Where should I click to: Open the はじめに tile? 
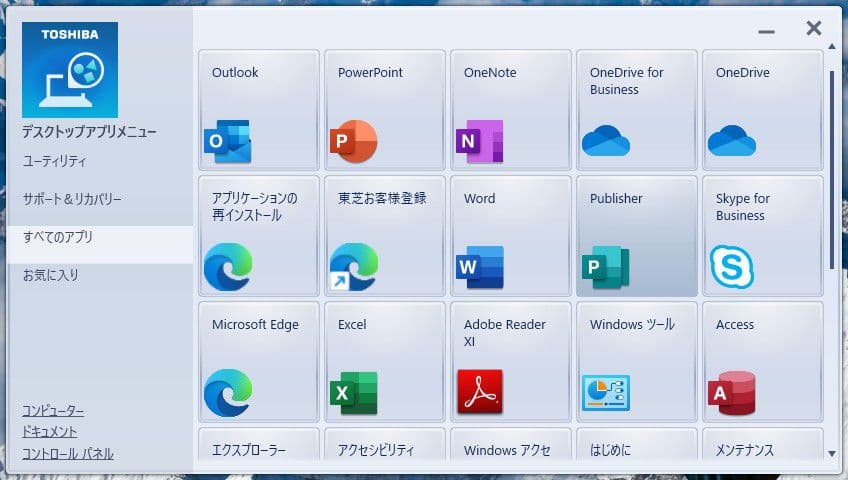click(637, 444)
